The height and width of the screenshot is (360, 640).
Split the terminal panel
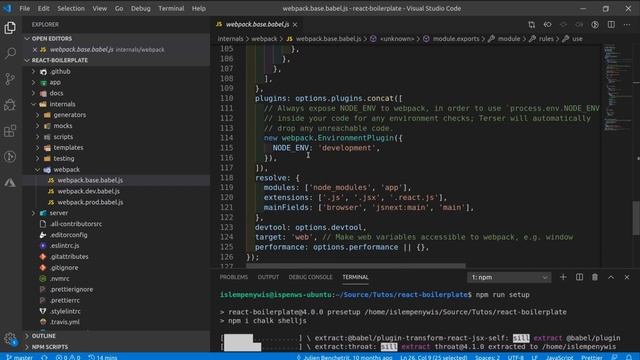point(579,277)
